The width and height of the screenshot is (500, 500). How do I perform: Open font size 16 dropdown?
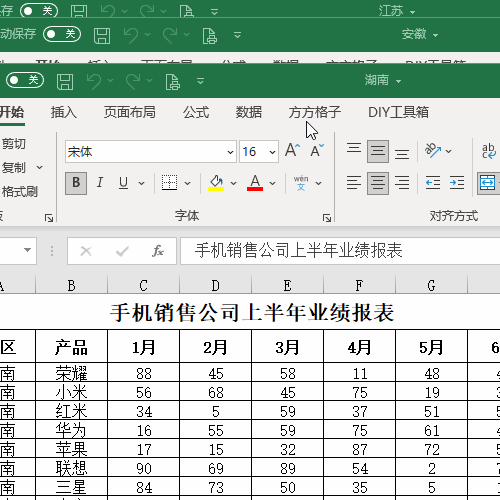(272, 152)
